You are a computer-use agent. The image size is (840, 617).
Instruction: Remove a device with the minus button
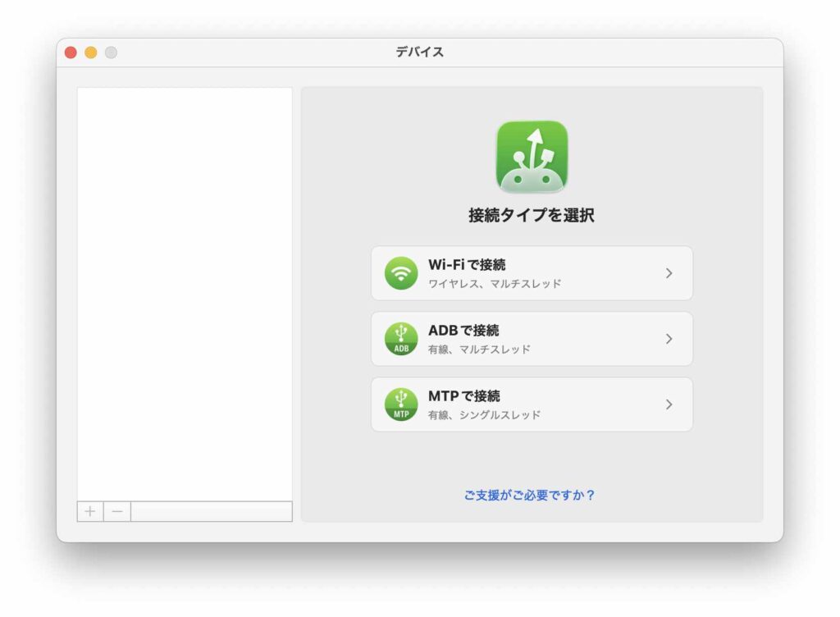click(x=117, y=511)
